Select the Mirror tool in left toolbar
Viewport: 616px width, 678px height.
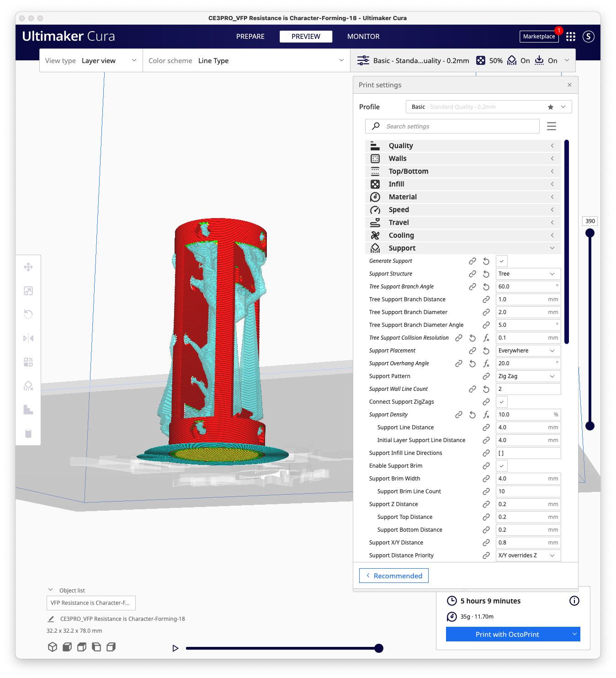(28, 338)
